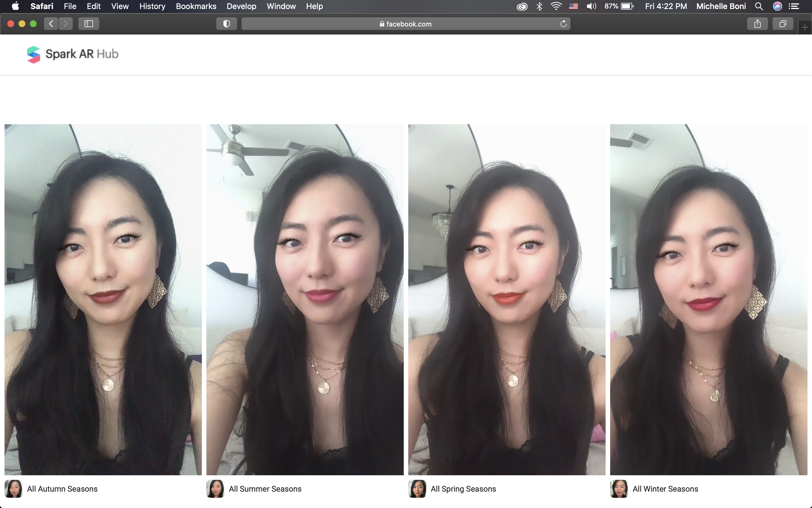Open the Edit menu

click(x=94, y=6)
